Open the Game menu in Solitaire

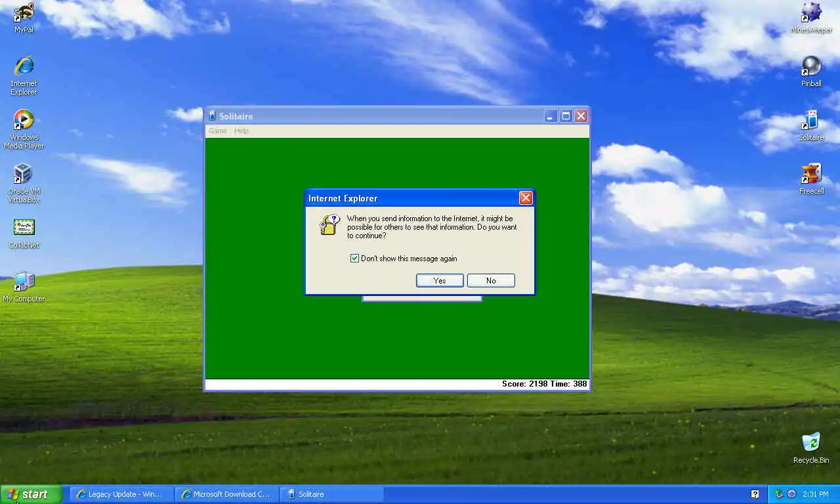(x=217, y=131)
